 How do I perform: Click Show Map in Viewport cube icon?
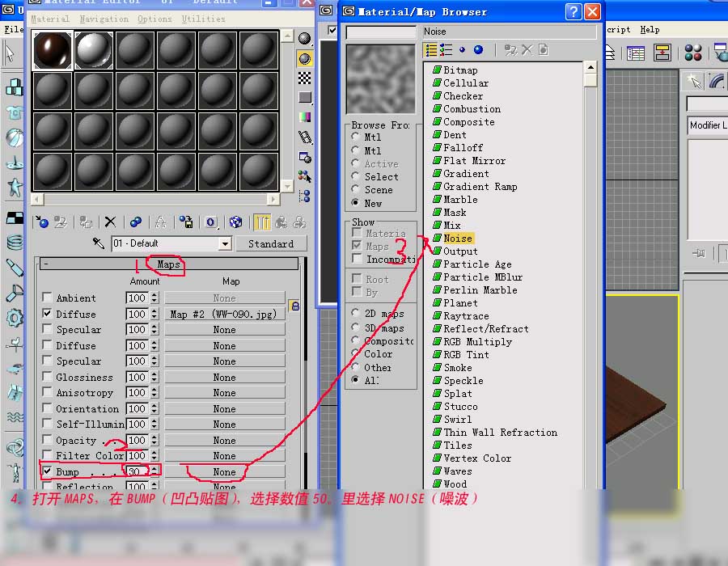[x=236, y=222]
